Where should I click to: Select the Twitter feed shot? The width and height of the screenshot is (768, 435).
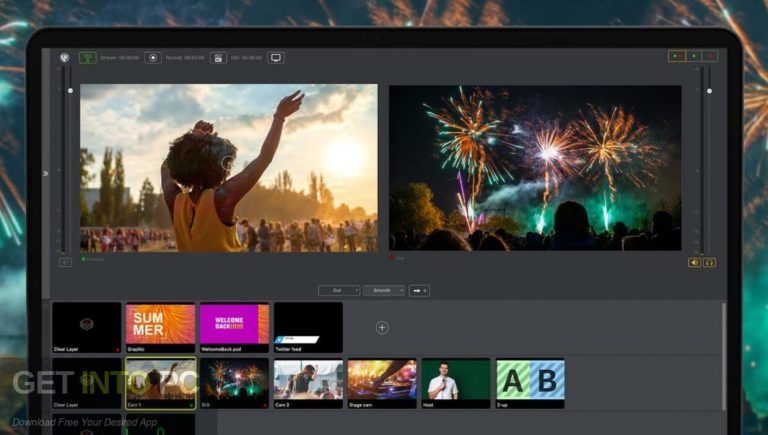(309, 328)
